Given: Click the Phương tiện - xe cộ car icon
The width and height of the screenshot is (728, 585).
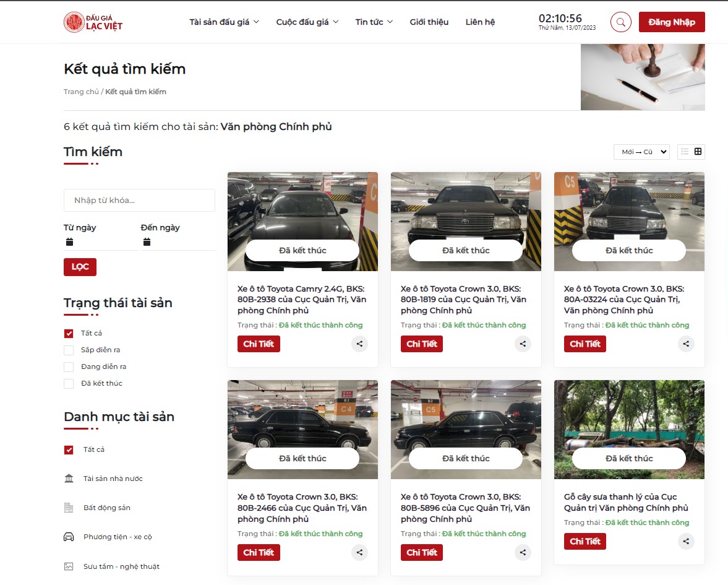Looking at the screenshot, I should (x=69, y=537).
